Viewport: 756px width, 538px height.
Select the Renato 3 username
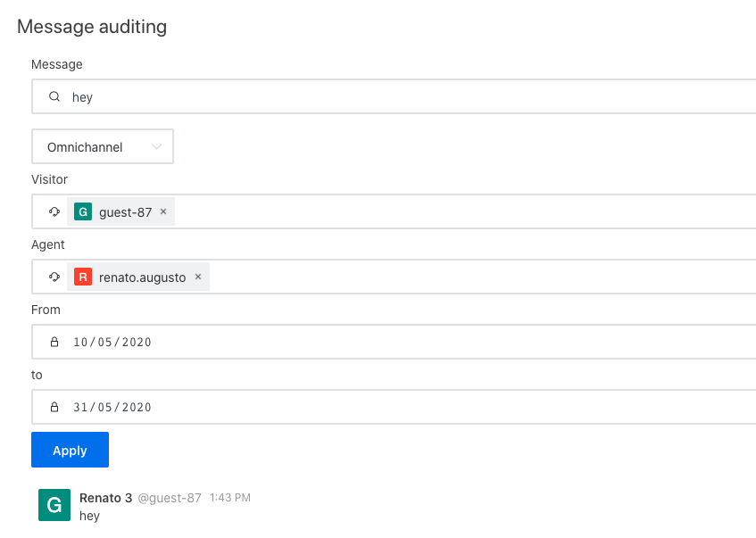(x=106, y=498)
